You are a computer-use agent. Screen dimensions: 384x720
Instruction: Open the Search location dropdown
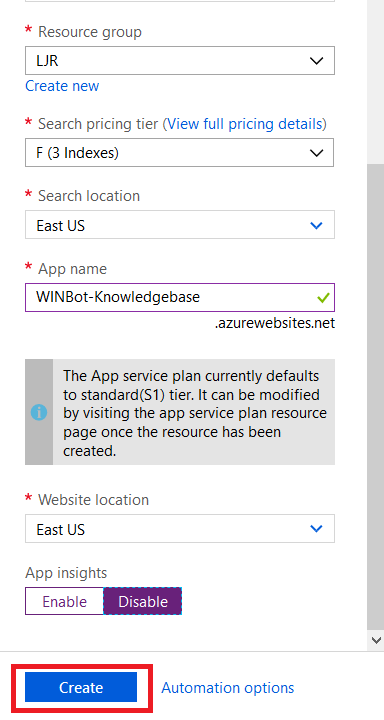coord(180,225)
